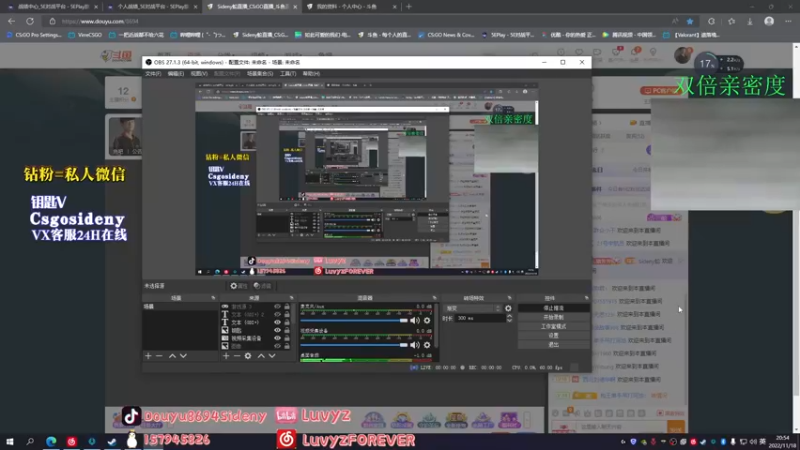
Task: Open the scene transition type dropdown
Action: click(x=473, y=308)
